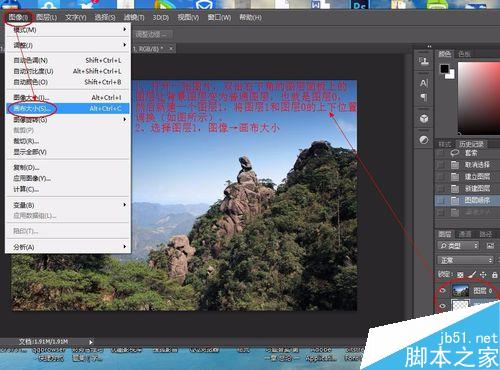The image size is (500, 370).
Task: Select 图像大小(I) image size entry
Action: [68, 97]
